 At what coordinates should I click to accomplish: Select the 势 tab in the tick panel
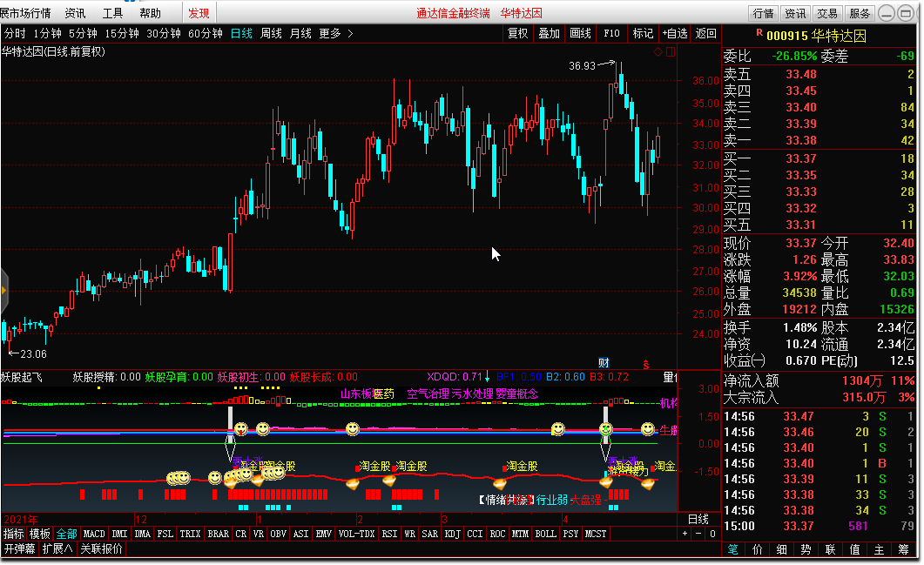[x=806, y=549]
